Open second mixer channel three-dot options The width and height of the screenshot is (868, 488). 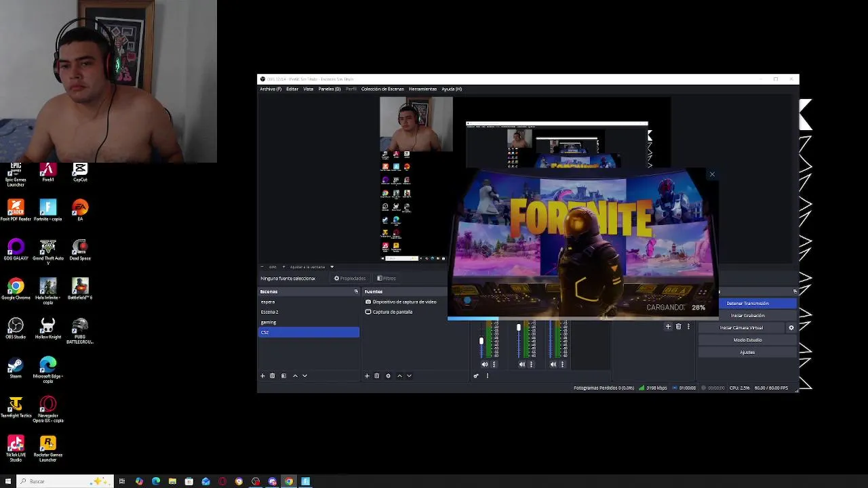pos(531,365)
